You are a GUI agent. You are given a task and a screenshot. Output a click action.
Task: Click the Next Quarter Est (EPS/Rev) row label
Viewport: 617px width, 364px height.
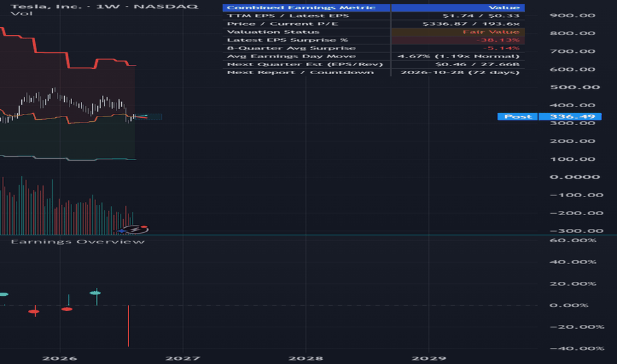pyautogui.click(x=305, y=64)
